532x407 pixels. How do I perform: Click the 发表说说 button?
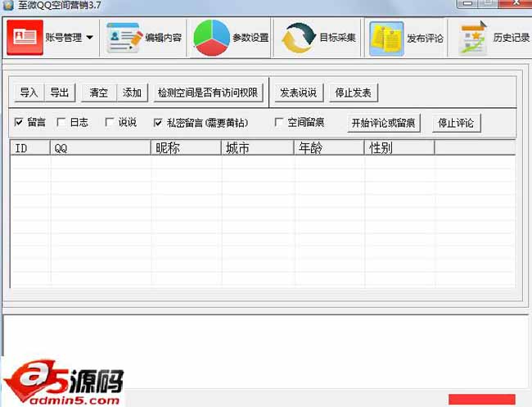click(299, 93)
